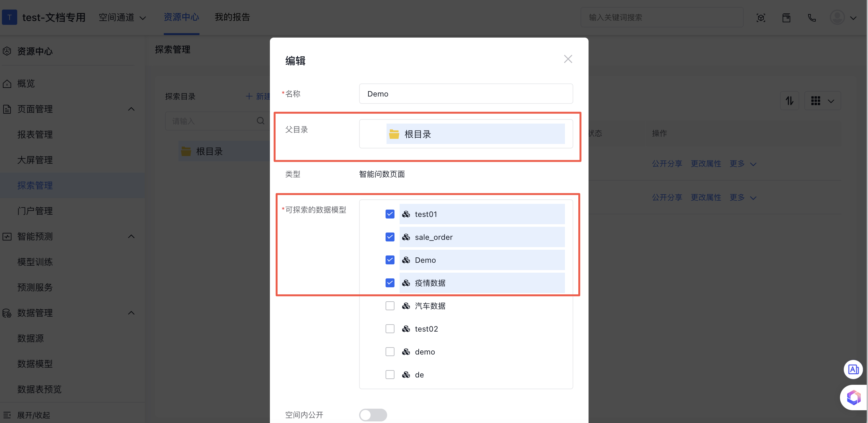Click the sale_order model icon
The height and width of the screenshot is (423, 868).
[406, 237]
